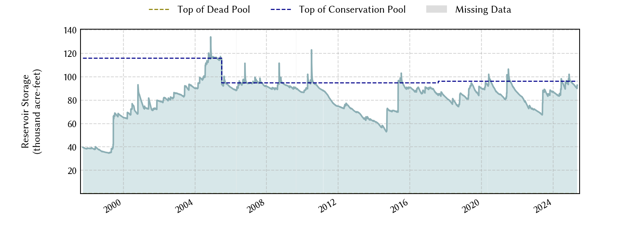Click the 2000 x-axis year label
The width and height of the screenshot is (644, 242).
point(113,206)
